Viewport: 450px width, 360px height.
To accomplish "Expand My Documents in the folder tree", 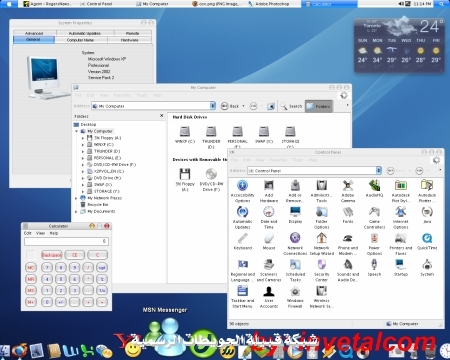I will (76, 211).
